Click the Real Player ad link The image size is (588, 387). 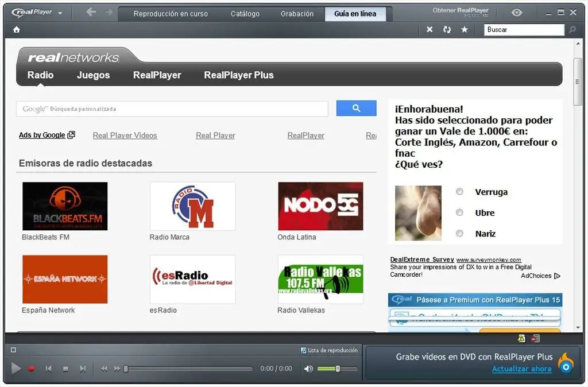point(215,136)
